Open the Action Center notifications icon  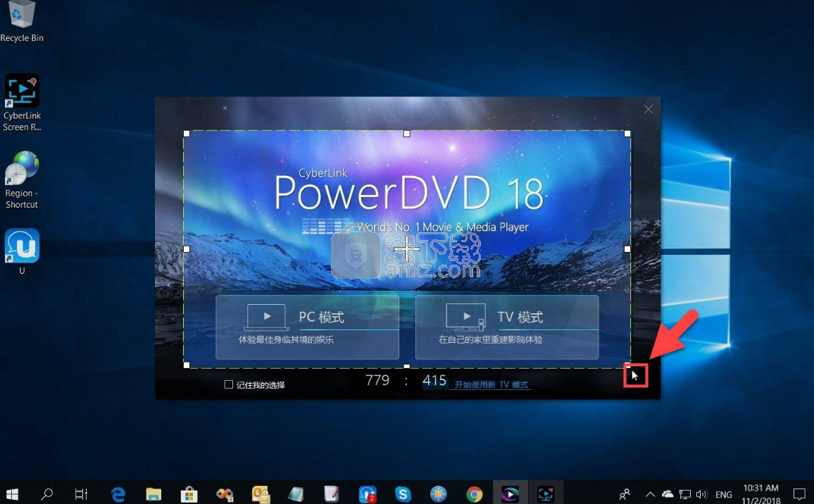click(799, 493)
